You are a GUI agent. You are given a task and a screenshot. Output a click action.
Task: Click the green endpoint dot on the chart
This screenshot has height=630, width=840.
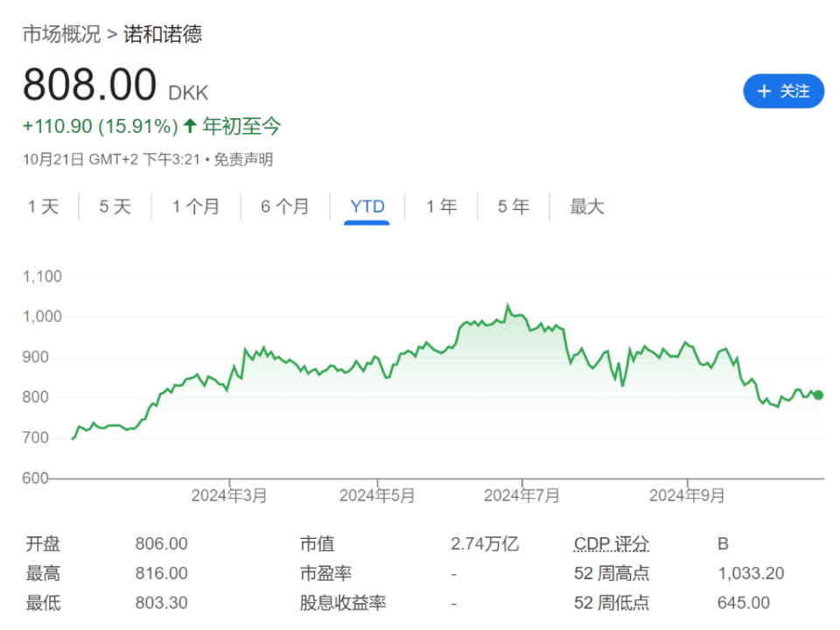(818, 395)
